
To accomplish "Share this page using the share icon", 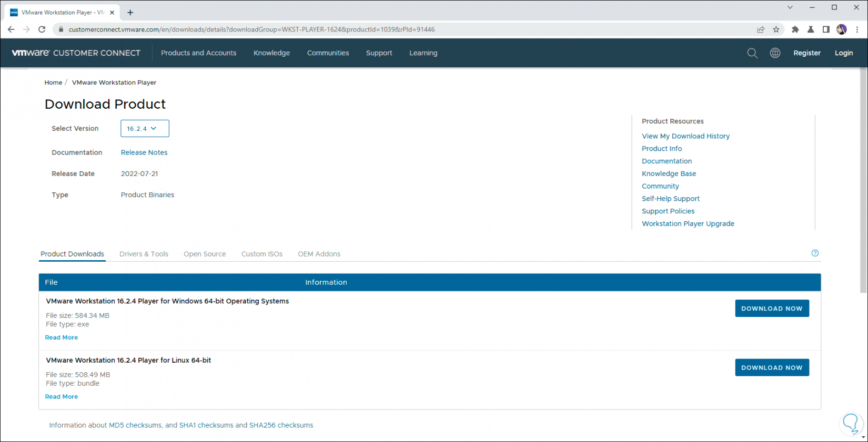I will coord(761,29).
